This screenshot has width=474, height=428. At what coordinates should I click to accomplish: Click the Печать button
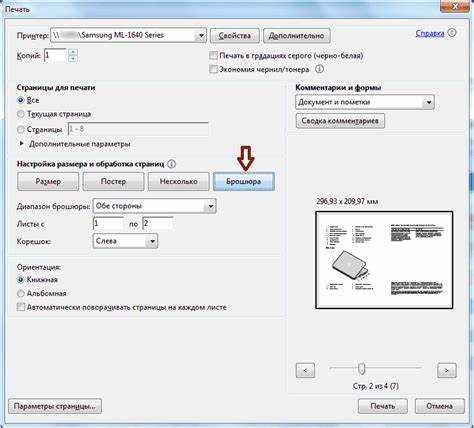383,406
